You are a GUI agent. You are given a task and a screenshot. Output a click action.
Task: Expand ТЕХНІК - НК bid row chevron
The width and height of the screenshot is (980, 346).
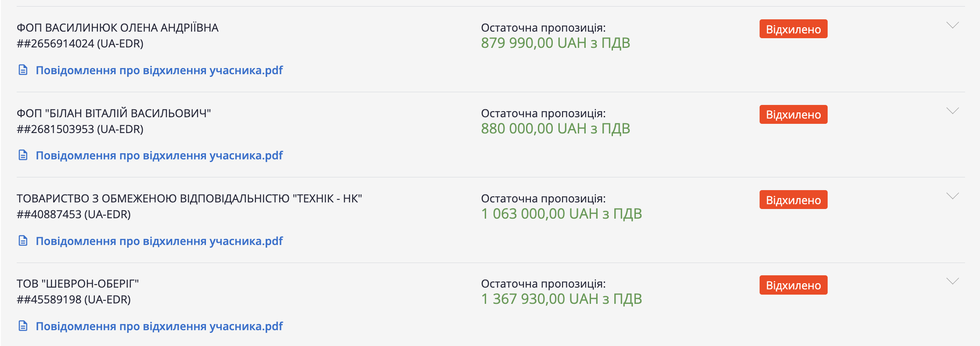pos(952,196)
